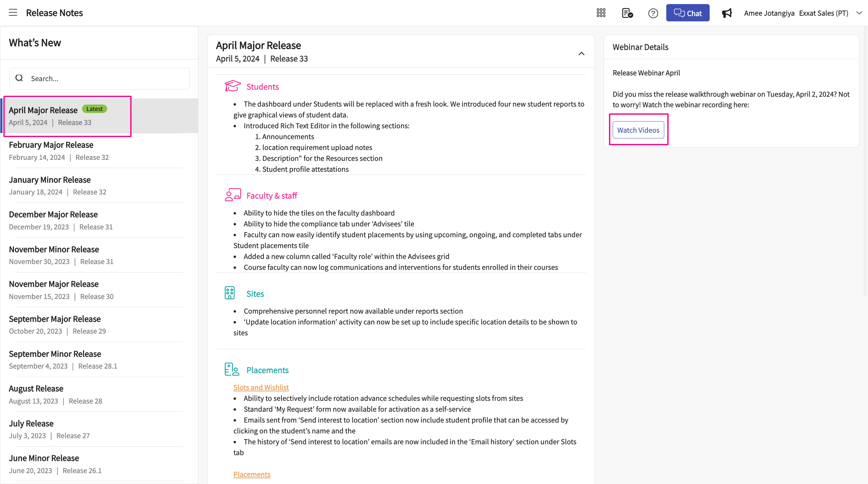Screen dimensions: 868x484
Task: Click the Sites building icon
Action: 229,293
